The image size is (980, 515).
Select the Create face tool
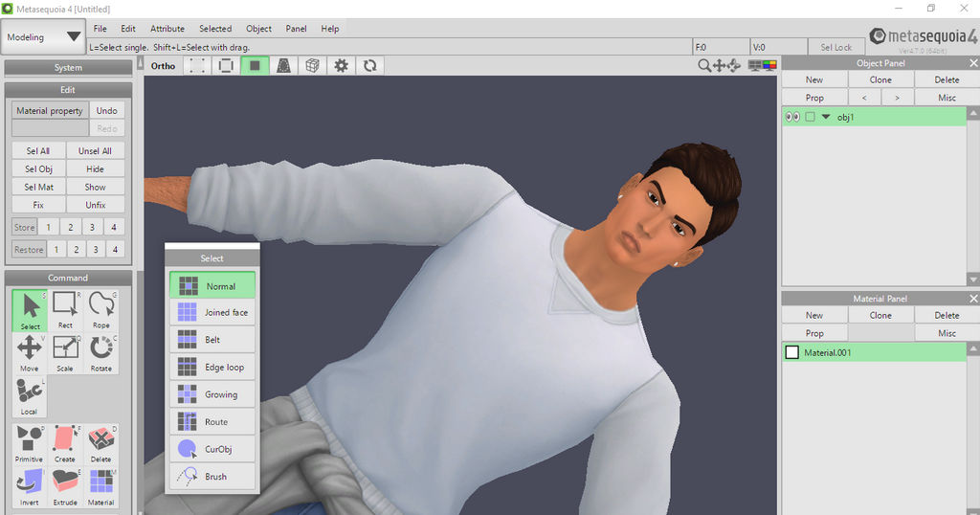[x=65, y=444]
